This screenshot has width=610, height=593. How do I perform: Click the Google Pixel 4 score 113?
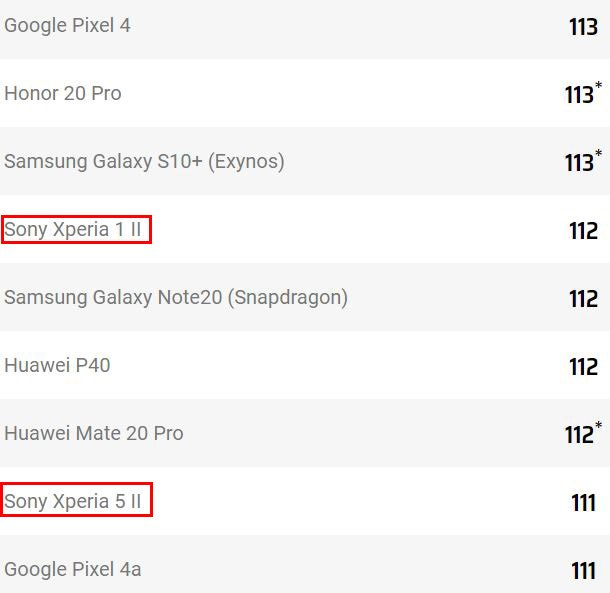[x=583, y=27]
